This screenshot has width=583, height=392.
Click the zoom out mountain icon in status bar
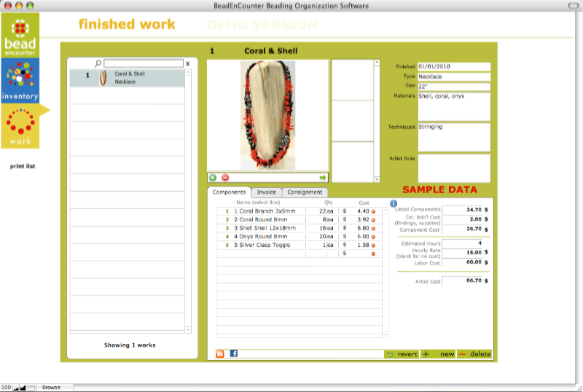pos(16,388)
